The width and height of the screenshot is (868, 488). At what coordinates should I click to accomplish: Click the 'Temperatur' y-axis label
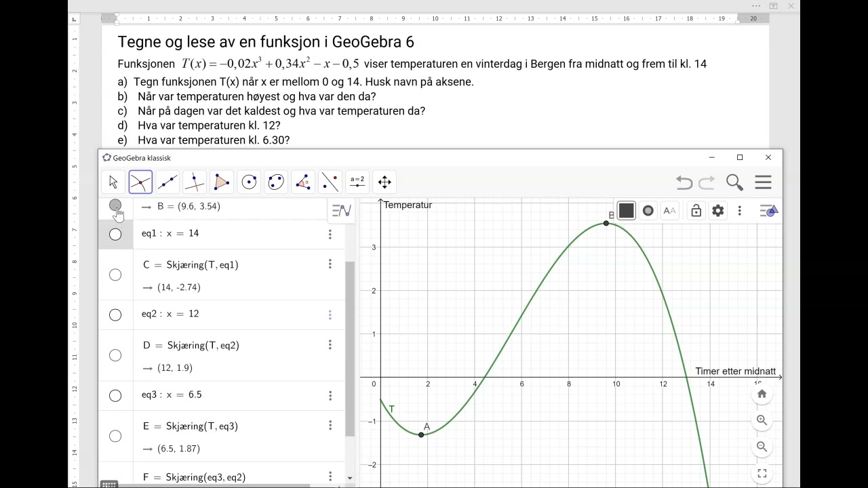[408, 205]
